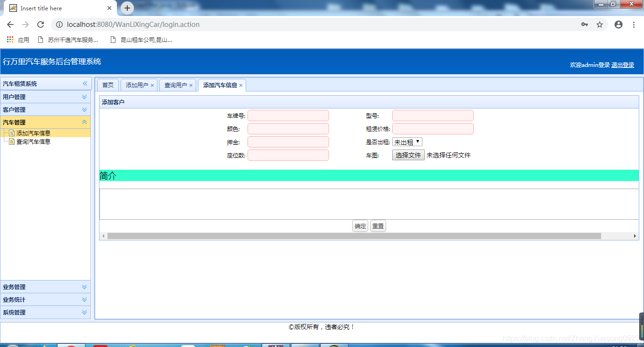
Task: Collapse the 汽车租赁系统 sidebar panel
Action: point(85,83)
